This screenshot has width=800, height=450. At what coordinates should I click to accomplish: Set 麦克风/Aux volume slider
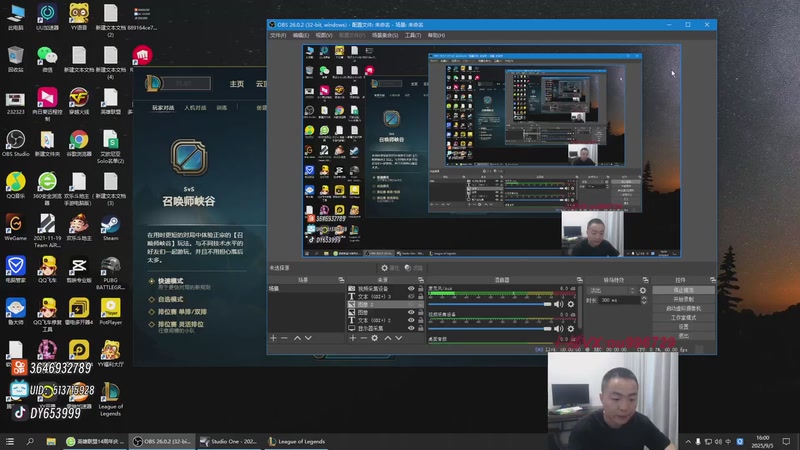(x=490, y=304)
